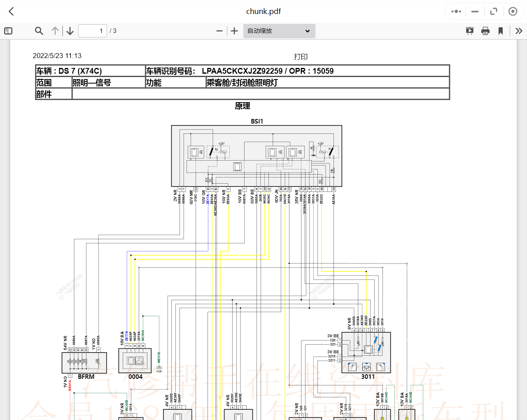527x420 pixels.
Task: Minimize the mini program window
Action: click(x=475, y=12)
